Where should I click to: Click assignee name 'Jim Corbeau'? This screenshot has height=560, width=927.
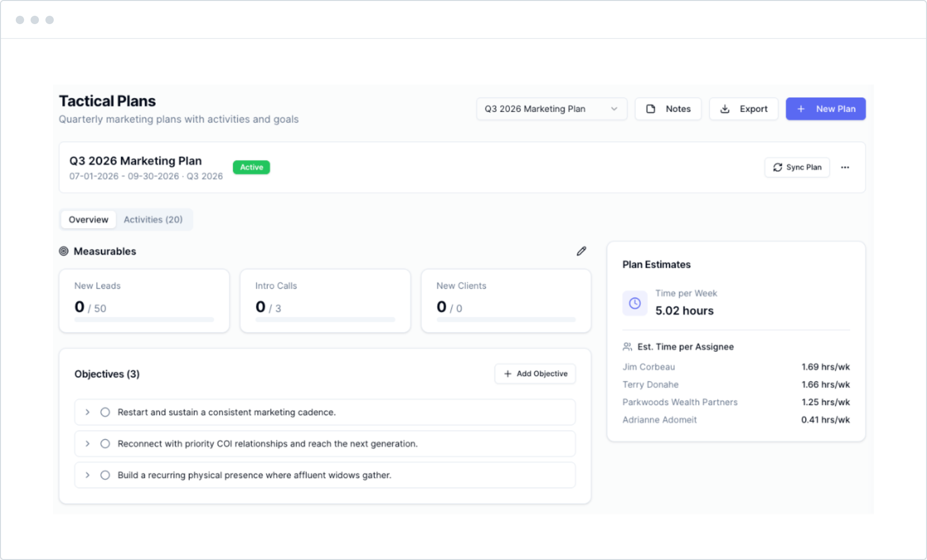648,367
